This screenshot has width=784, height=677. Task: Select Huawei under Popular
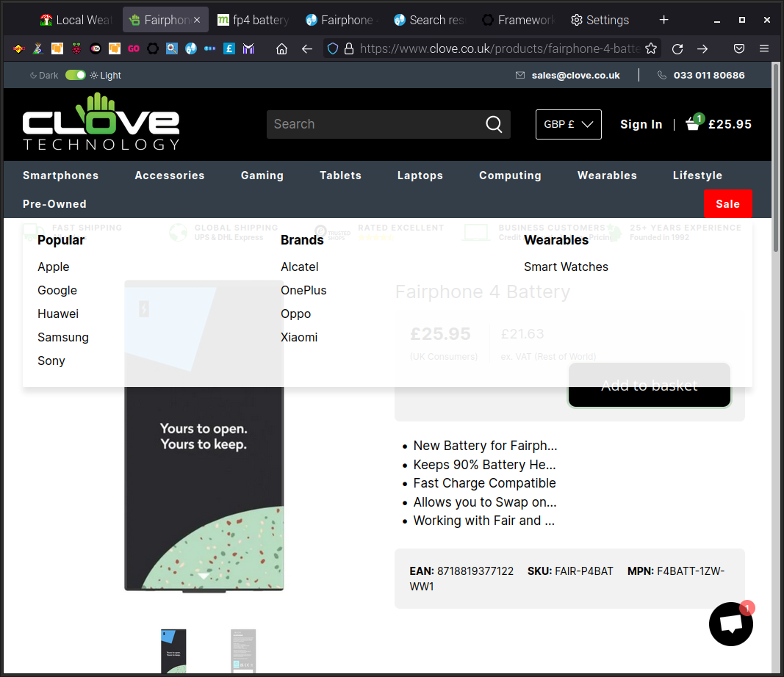coord(58,314)
